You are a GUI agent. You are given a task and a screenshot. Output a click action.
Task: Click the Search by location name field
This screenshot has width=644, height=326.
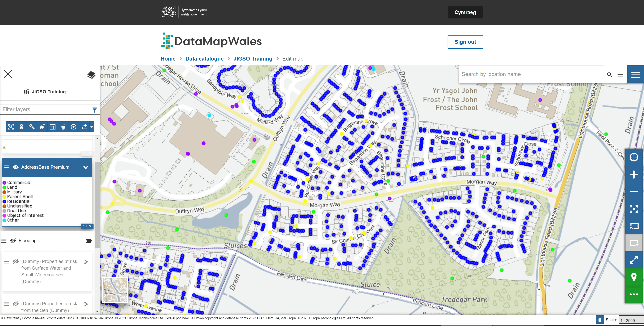532,74
